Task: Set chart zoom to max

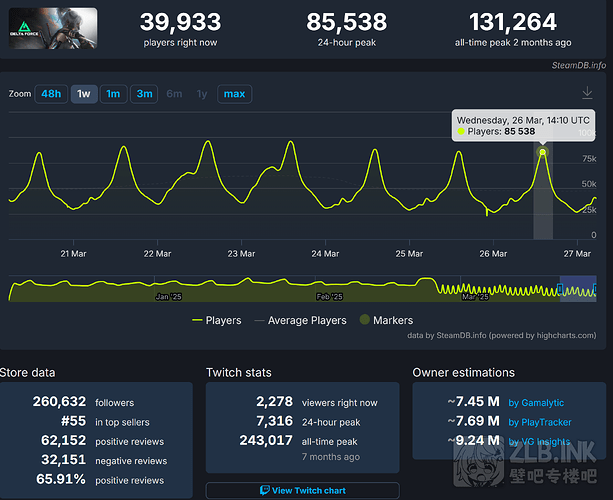Action: (235, 94)
